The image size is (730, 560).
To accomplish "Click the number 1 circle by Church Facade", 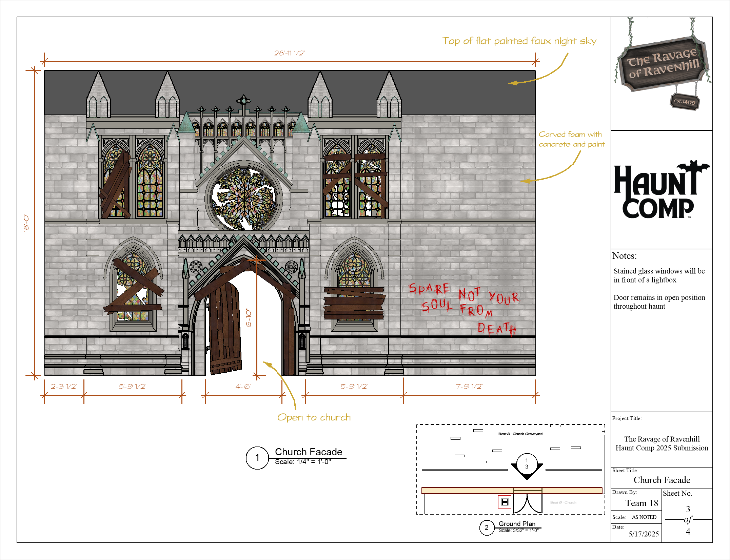I will (257, 458).
